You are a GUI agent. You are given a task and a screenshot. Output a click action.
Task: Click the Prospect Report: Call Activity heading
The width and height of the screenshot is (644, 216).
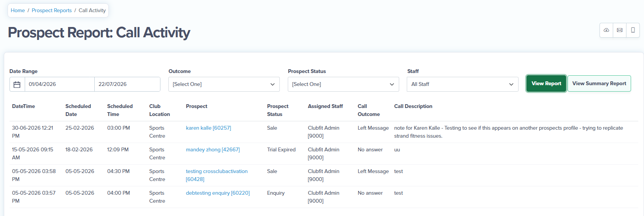[x=99, y=33]
